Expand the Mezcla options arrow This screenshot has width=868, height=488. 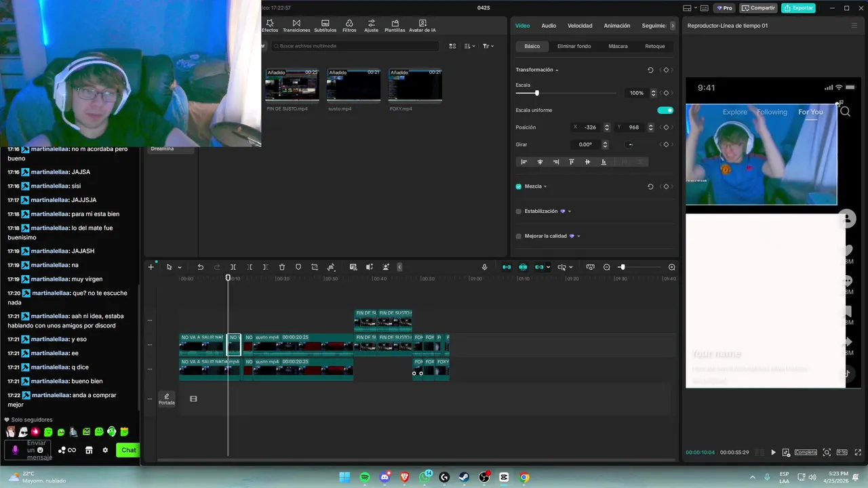(545, 186)
